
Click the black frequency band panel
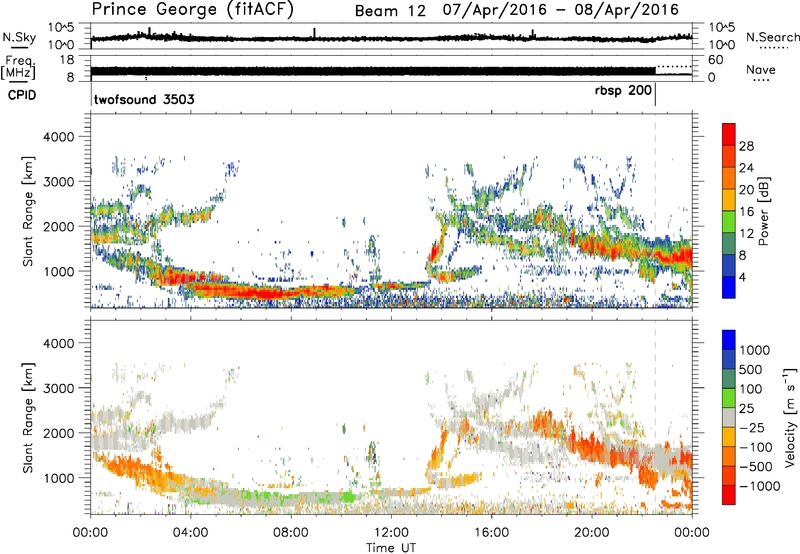pos(391,68)
